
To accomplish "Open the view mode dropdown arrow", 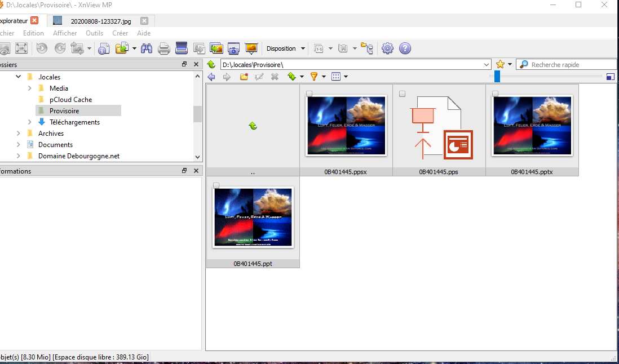I will [346, 77].
